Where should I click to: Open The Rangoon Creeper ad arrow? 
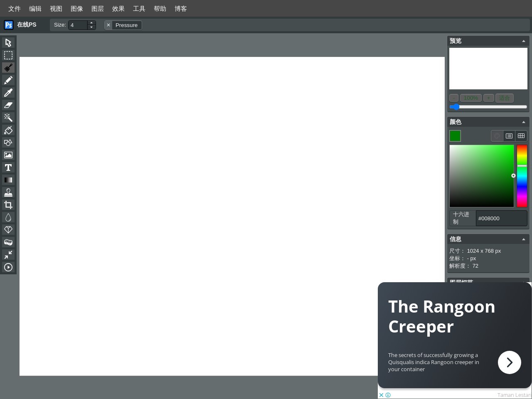pyautogui.click(x=510, y=362)
